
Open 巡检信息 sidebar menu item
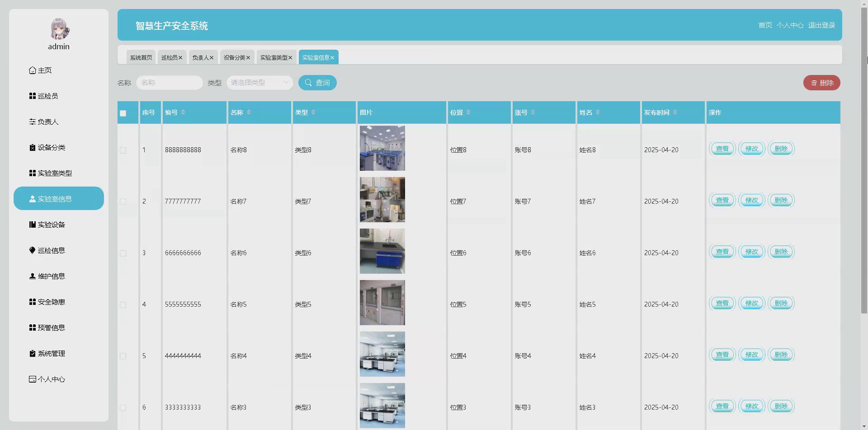pyautogui.click(x=59, y=251)
